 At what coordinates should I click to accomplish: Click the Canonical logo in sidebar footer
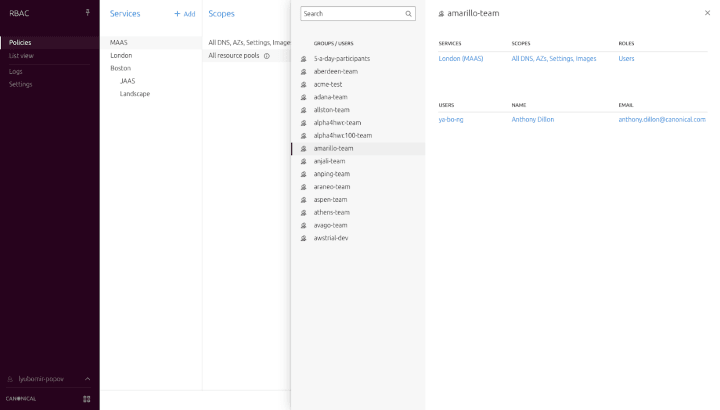21,399
